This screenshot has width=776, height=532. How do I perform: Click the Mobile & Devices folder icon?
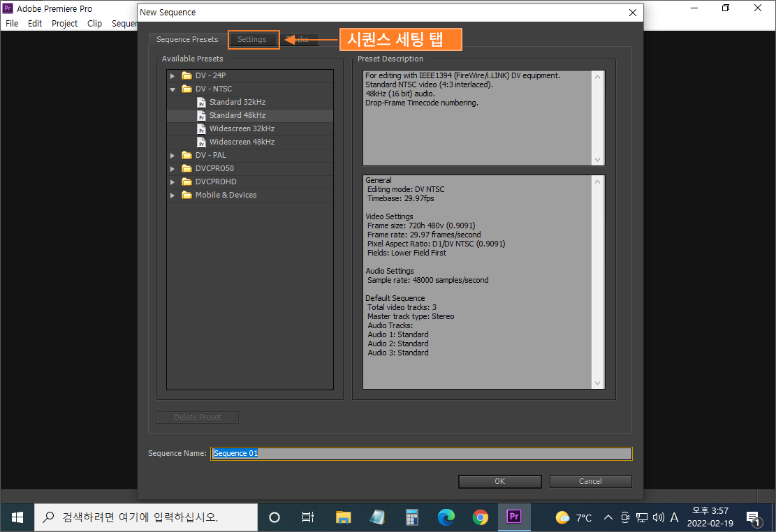click(x=186, y=195)
